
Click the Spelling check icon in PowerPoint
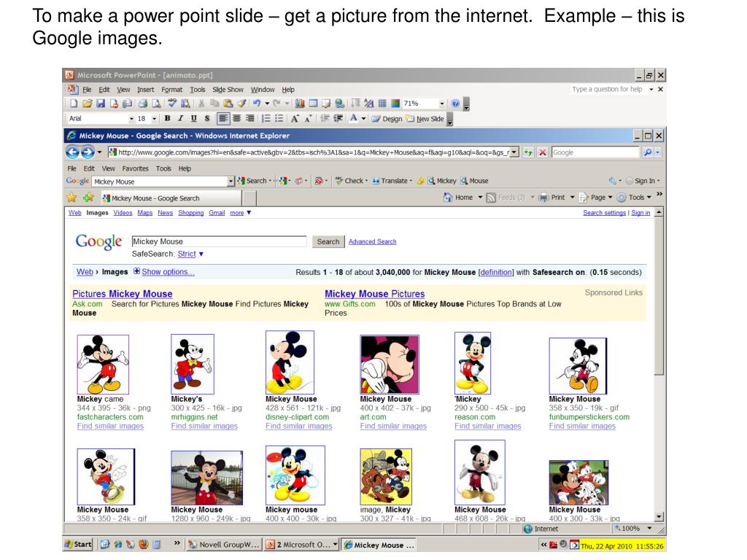[x=172, y=103]
